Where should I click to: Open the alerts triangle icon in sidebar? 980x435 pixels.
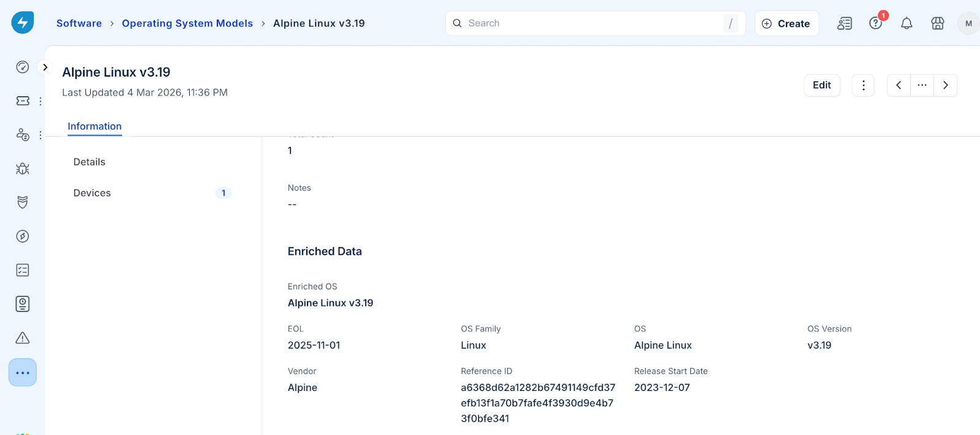coord(23,338)
